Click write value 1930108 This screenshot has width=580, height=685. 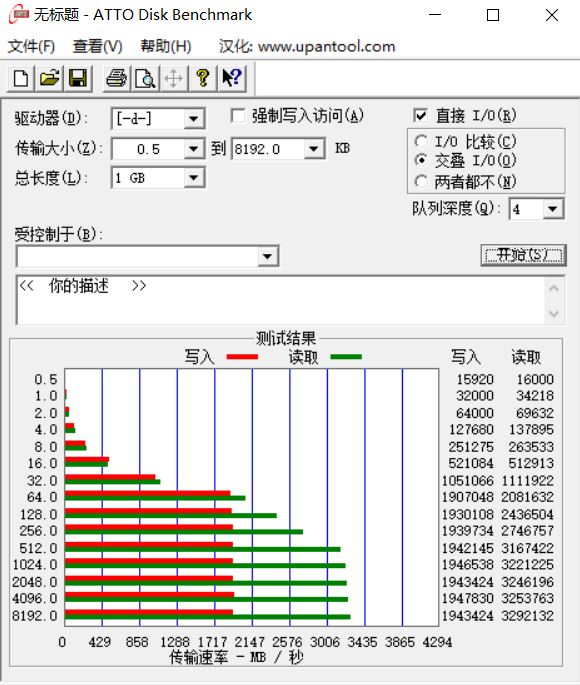point(468,514)
